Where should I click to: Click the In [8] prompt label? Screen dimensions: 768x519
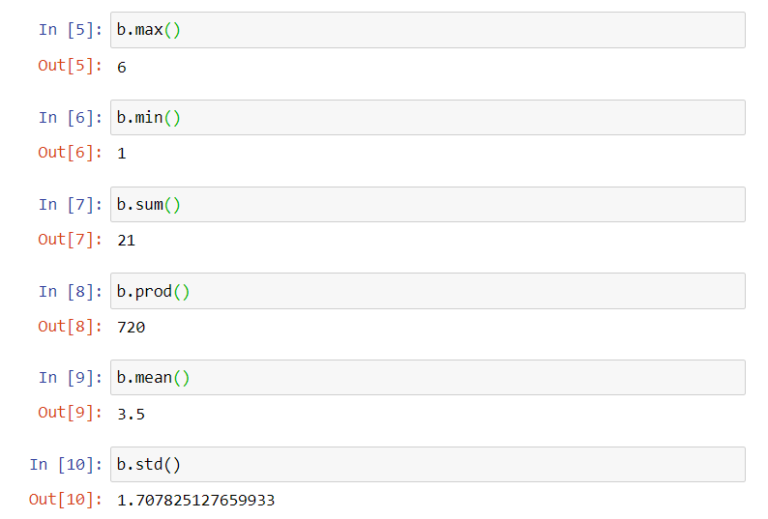pos(71,291)
